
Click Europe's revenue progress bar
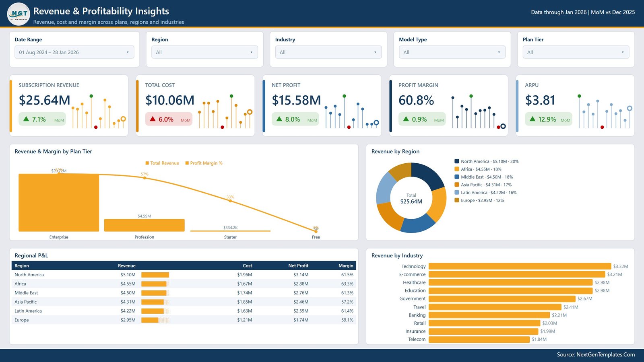[155, 320]
